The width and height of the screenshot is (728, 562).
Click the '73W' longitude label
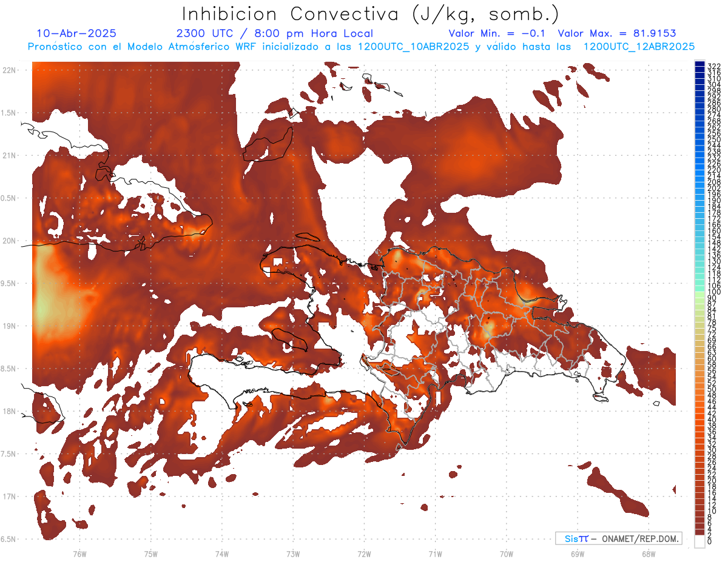[x=293, y=554]
